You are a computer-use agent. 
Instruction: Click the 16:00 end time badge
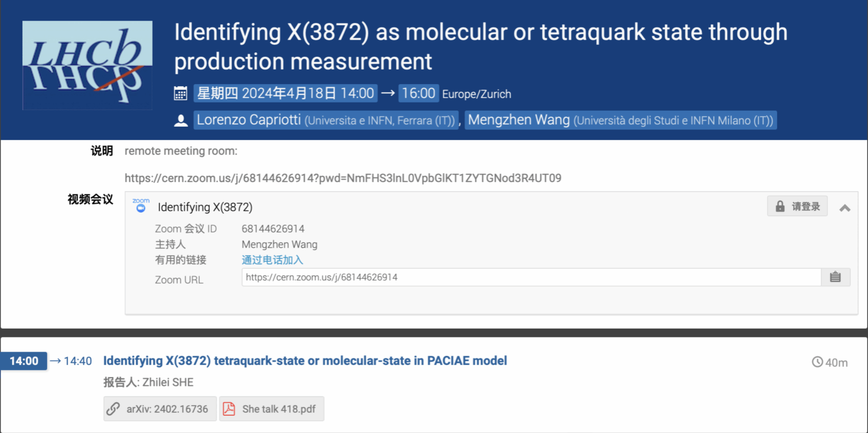418,93
